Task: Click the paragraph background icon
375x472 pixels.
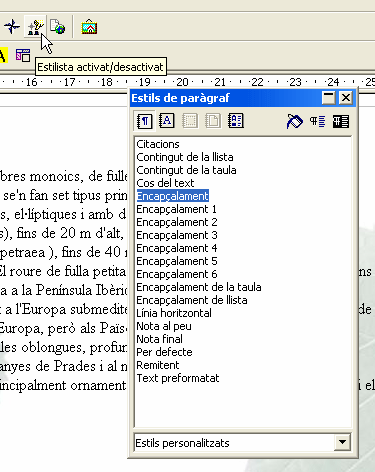Action: pyautogui.click(x=23, y=55)
